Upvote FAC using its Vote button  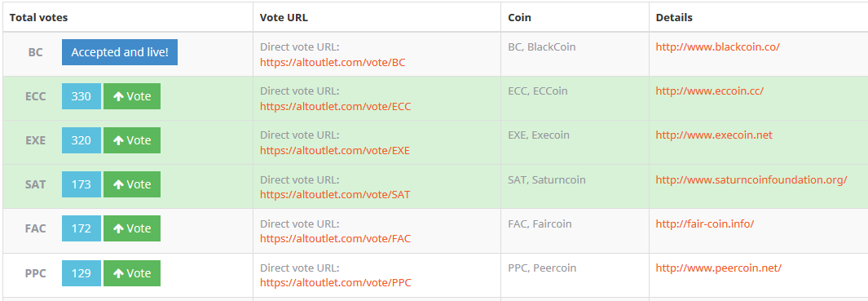tap(132, 228)
